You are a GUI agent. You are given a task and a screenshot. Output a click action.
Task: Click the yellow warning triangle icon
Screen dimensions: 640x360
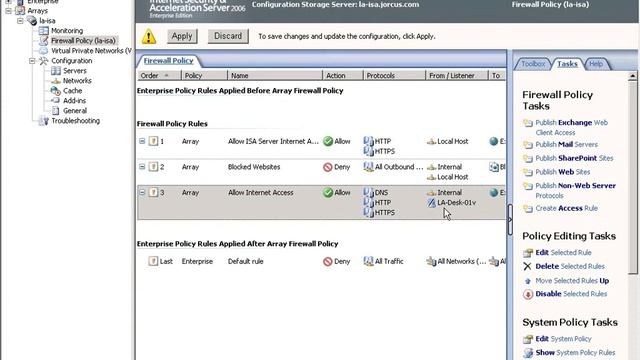point(149,36)
